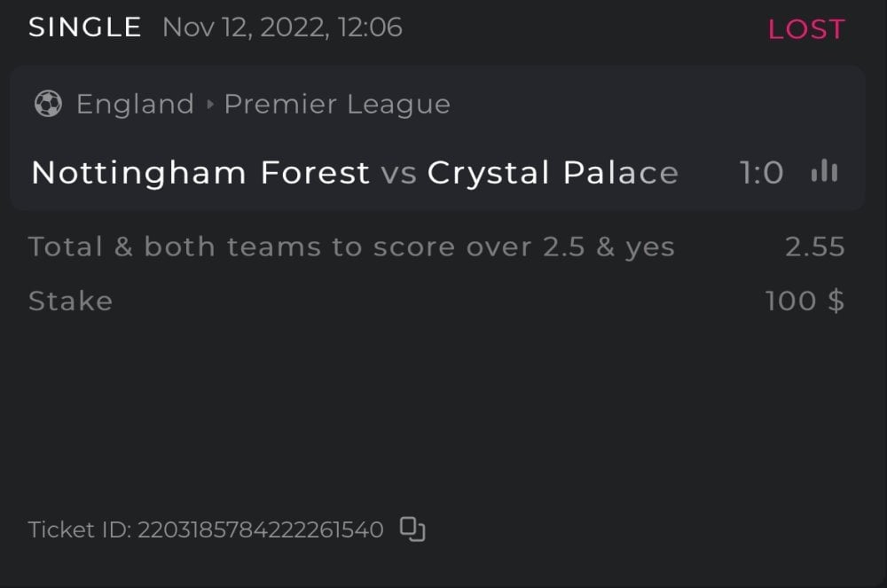Open the England country link
Screen dimensions: 887x588
[x=135, y=105]
